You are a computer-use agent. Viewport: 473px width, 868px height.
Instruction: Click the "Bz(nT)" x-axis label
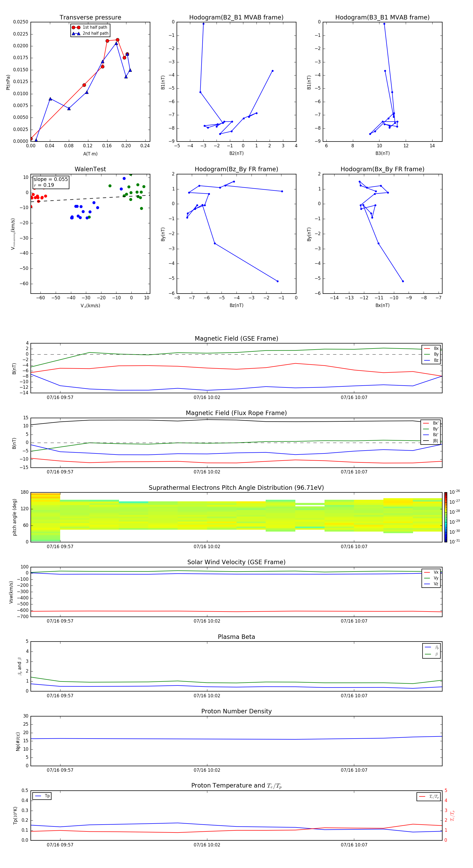click(236, 305)
